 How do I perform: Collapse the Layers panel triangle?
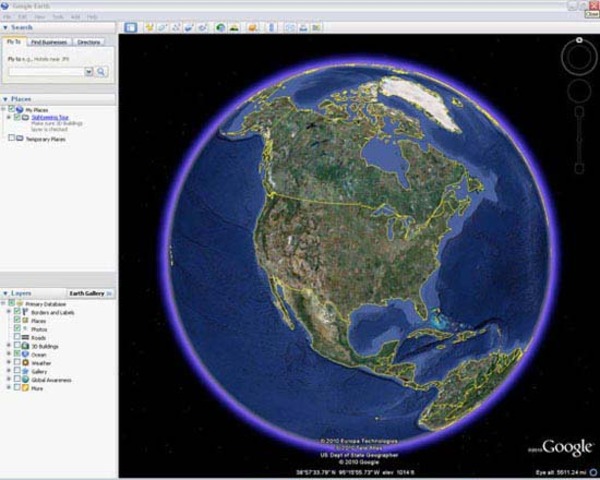5,294
